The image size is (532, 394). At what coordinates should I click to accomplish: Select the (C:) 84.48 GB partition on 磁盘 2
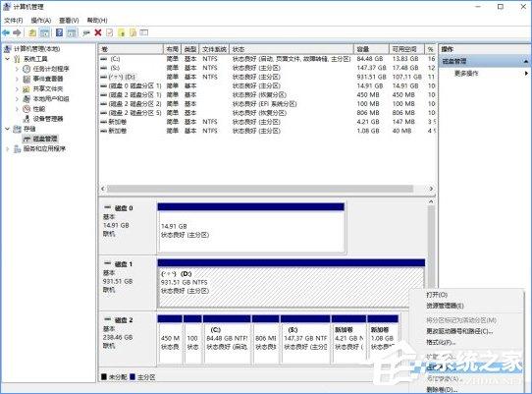pyautogui.click(x=227, y=339)
